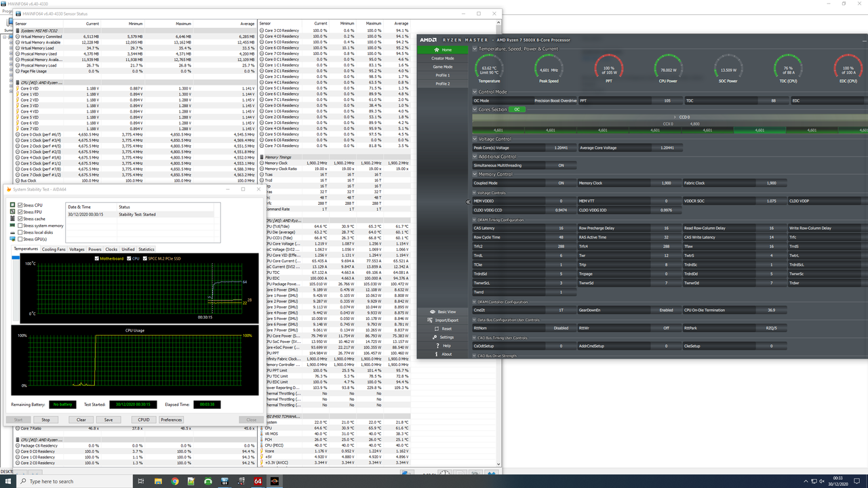Collapse the Voltage Control section
Screen dimensions: 868x488
point(475,139)
